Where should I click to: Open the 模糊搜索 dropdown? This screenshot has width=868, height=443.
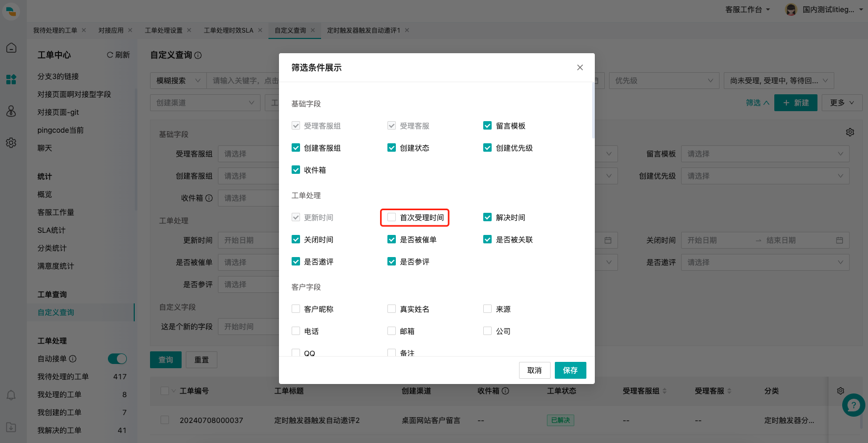click(178, 81)
